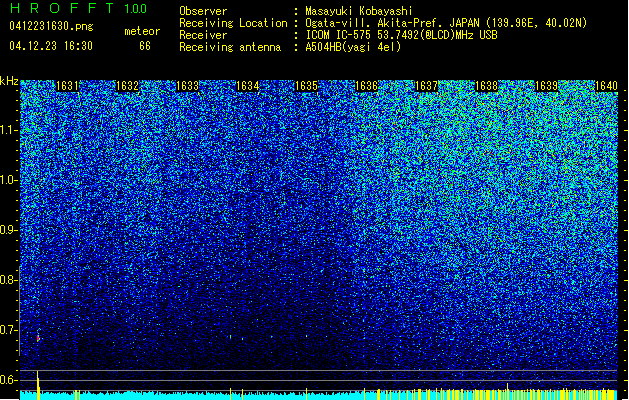Click the 0.7 frequency axis label
Screen dimensions: 629x400
click(x=8, y=330)
